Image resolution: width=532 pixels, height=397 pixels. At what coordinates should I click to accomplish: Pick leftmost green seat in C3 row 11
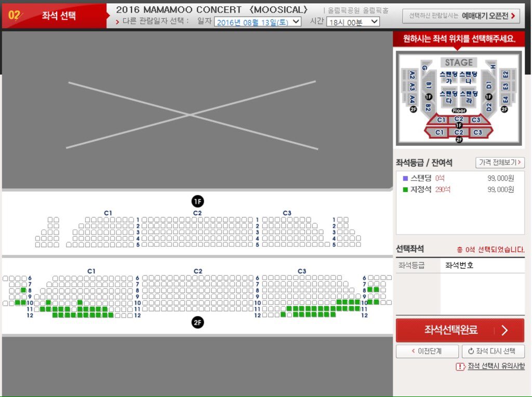[x=289, y=308]
